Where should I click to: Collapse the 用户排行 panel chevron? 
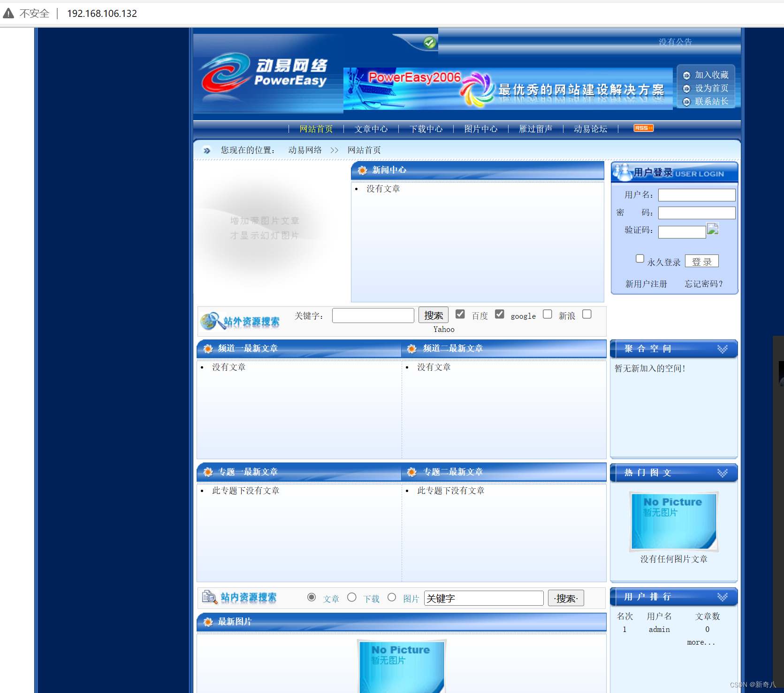click(x=723, y=597)
